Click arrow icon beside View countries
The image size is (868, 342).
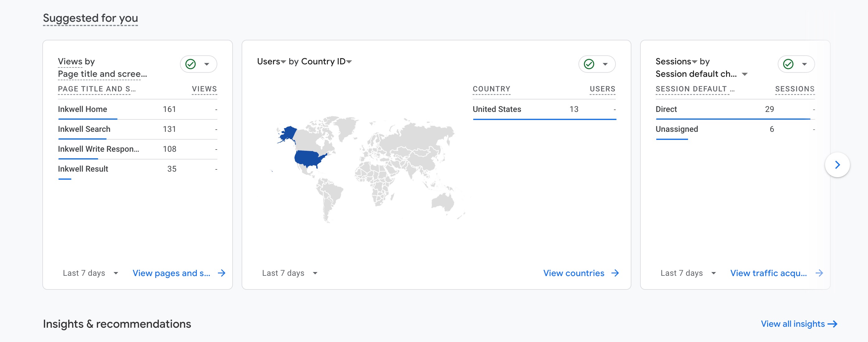tap(615, 273)
